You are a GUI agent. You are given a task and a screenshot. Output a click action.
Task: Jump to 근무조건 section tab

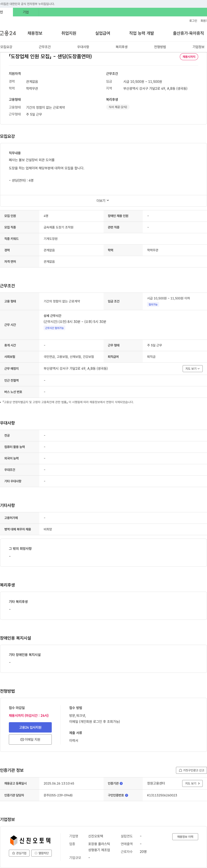coord(44,47)
